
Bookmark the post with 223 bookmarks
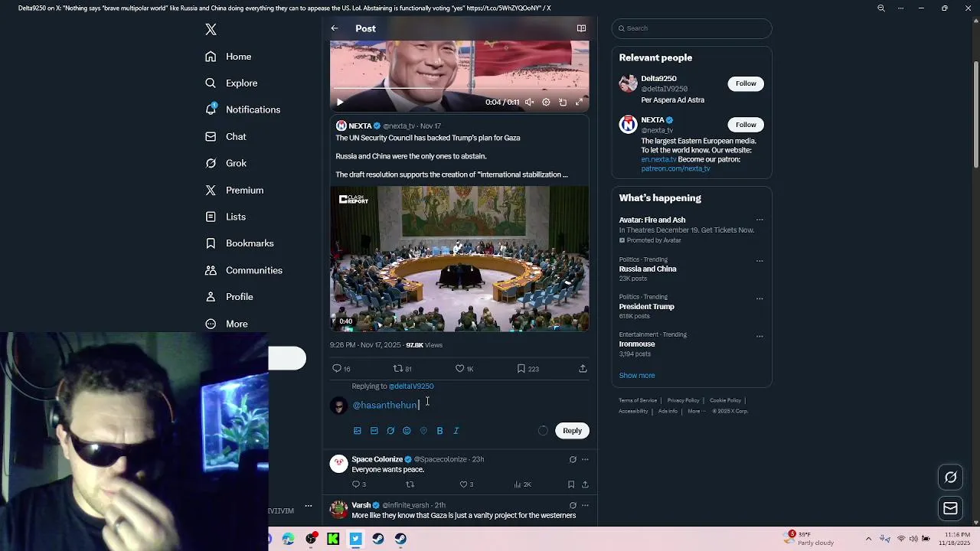[528, 369]
